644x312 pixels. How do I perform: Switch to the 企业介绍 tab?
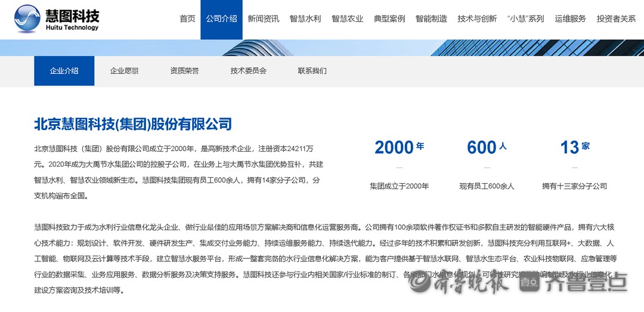pos(64,71)
